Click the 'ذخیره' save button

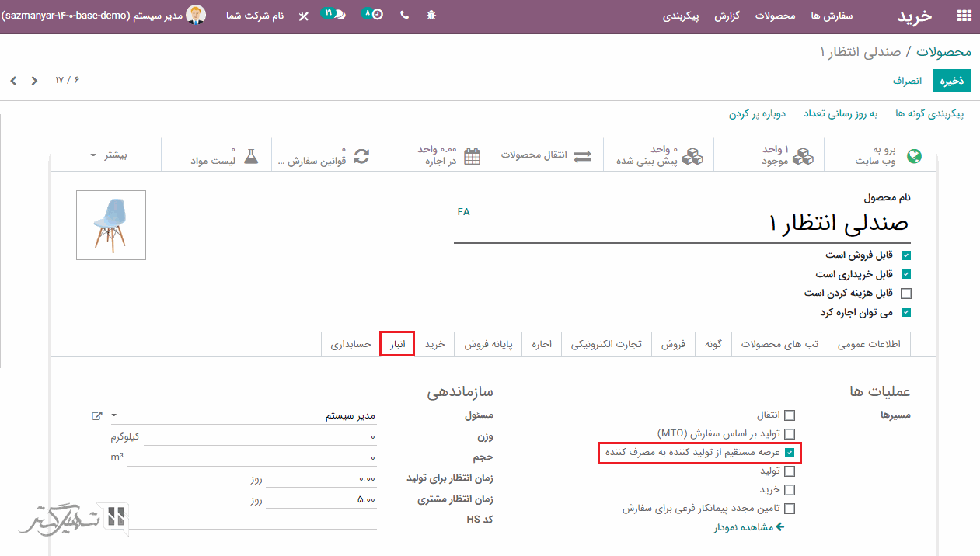pos(951,81)
